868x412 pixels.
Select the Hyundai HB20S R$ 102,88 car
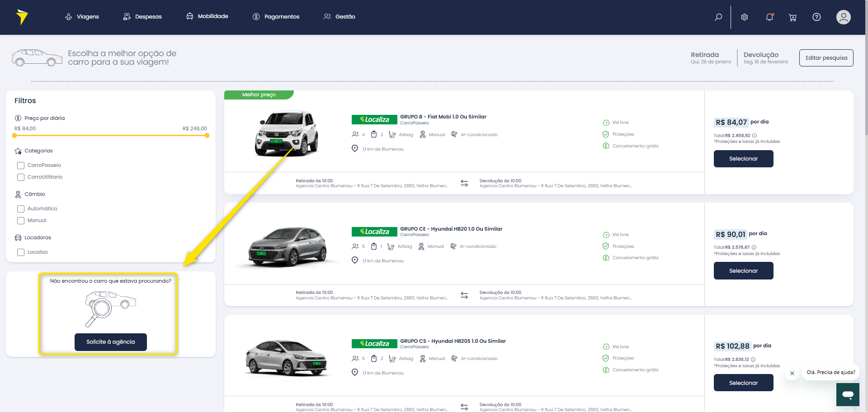744,383
